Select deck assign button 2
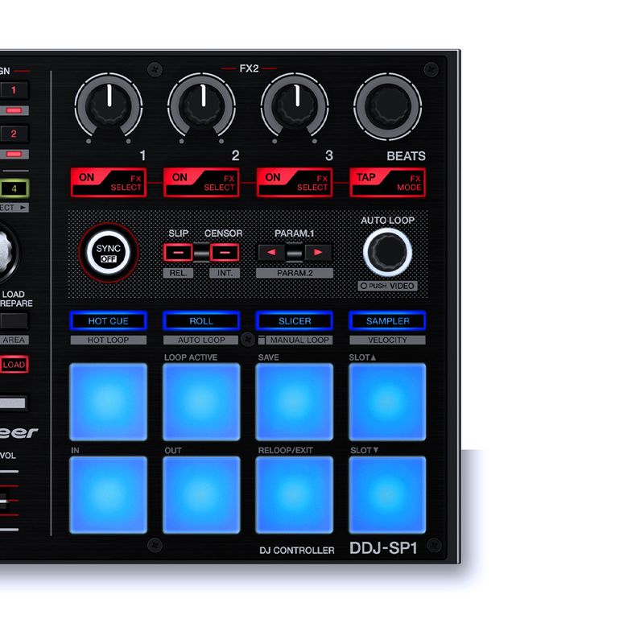This screenshot has width=644, height=644. tap(14, 134)
